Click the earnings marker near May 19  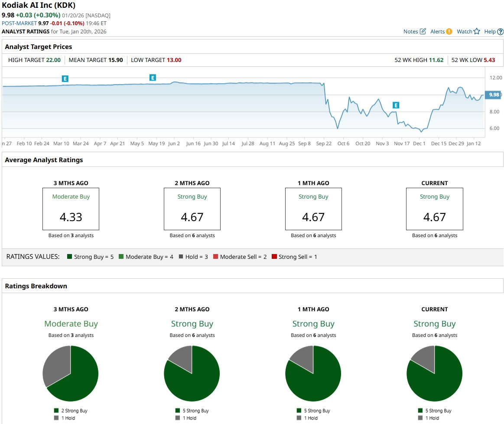pyautogui.click(x=153, y=78)
